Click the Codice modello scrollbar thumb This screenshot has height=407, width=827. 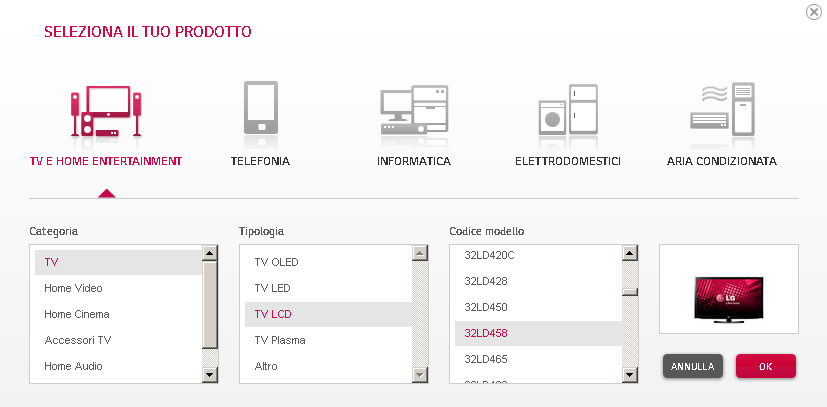630,292
